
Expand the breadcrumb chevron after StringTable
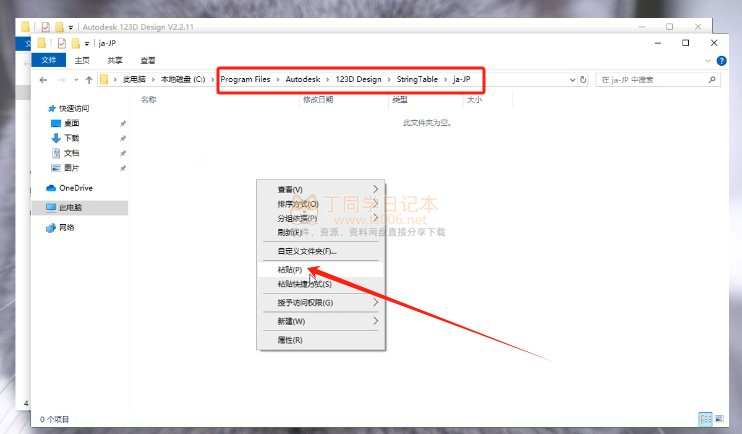pos(445,80)
